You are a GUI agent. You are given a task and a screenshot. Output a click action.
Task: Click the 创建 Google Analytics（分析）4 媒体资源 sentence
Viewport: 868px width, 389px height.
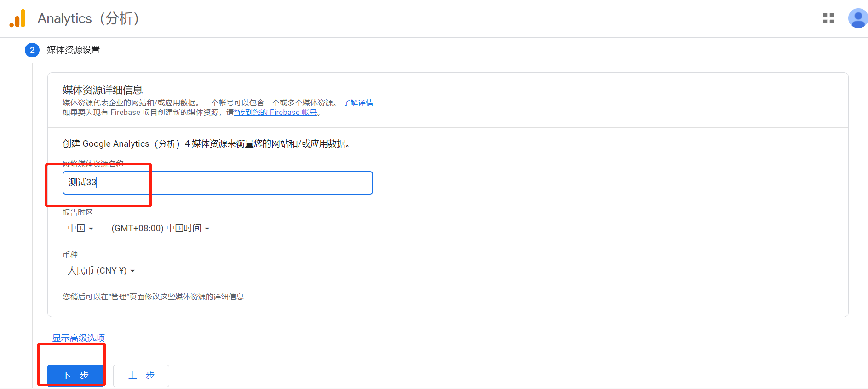click(x=206, y=144)
